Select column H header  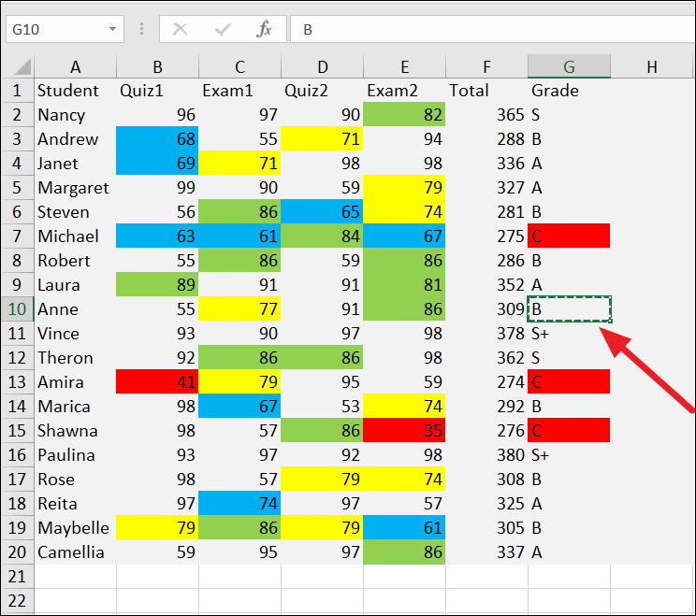652,66
